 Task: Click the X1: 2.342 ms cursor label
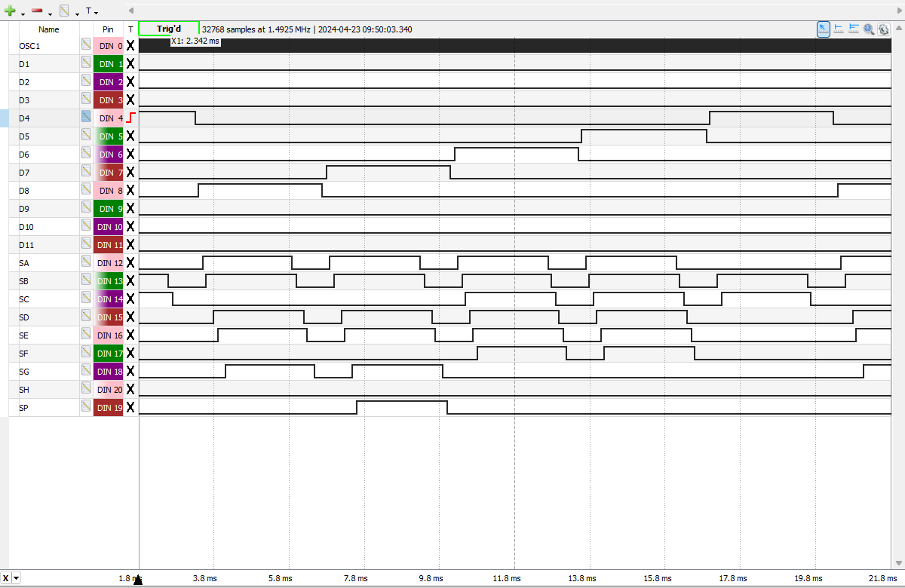click(x=195, y=41)
